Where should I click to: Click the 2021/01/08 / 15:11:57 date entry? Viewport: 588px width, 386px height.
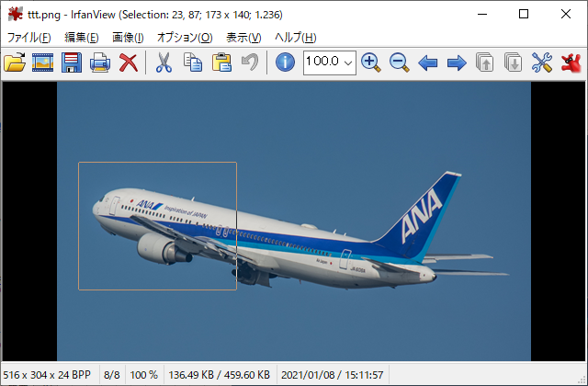coord(333,375)
